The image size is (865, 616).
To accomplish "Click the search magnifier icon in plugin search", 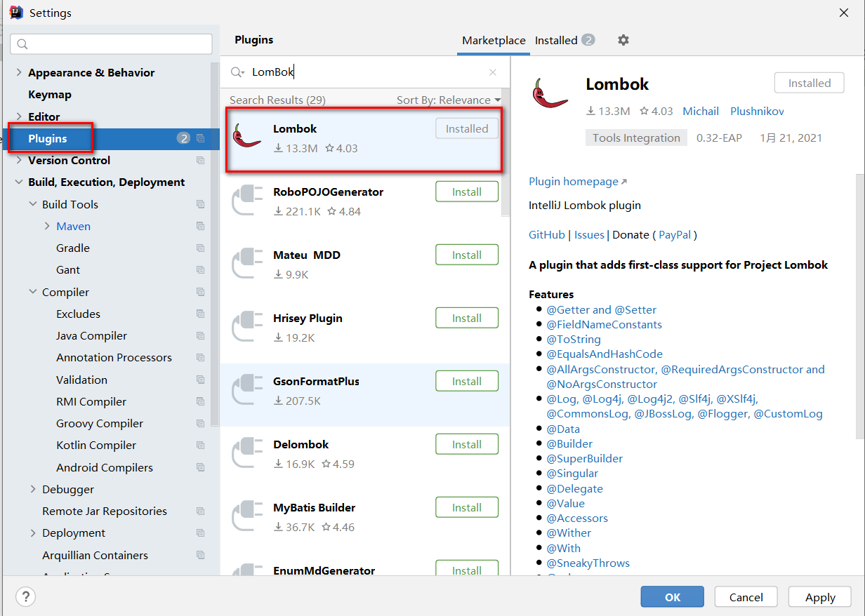I will point(238,72).
